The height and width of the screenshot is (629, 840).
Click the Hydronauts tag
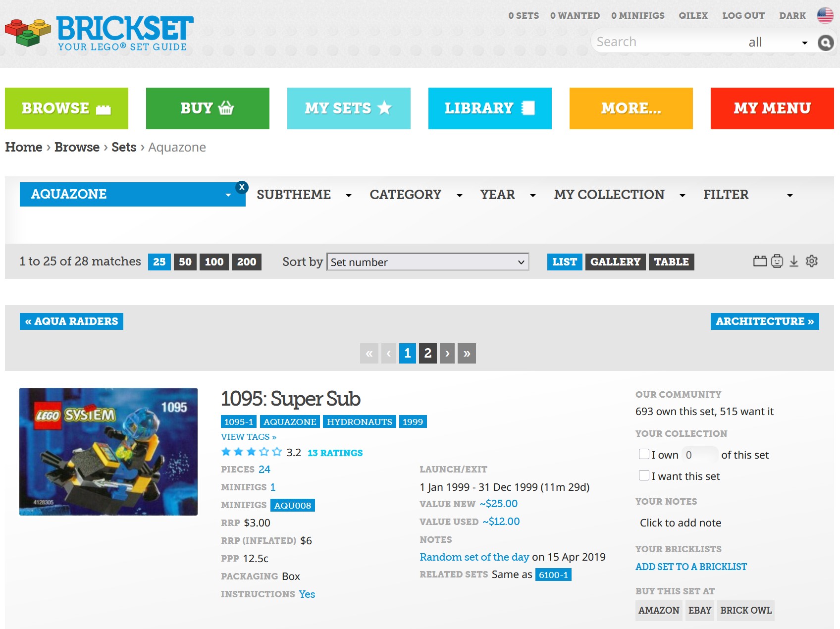[x=360, y=421]
